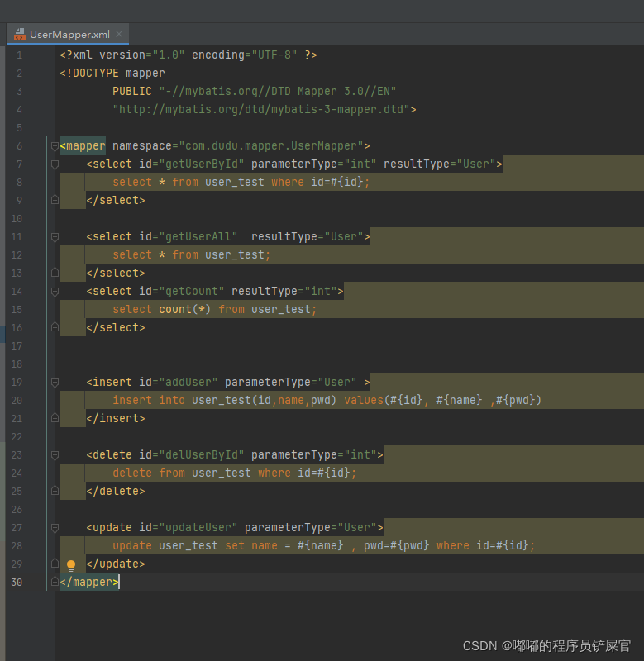Click the id "updateUser" attribute value
The height and width of the screenshot is (661, 644).
(198, 528)
